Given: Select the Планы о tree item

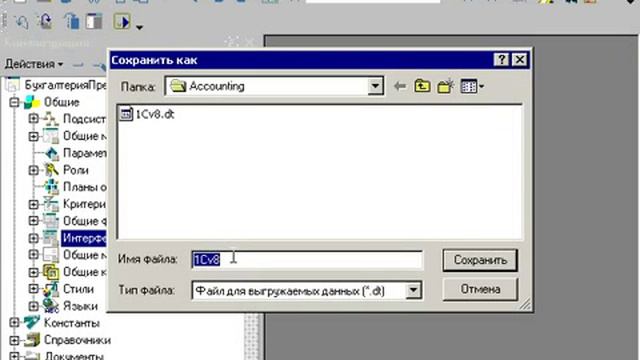Looking at the screenshot, I should pyautogui.click(x=84, y=187).
